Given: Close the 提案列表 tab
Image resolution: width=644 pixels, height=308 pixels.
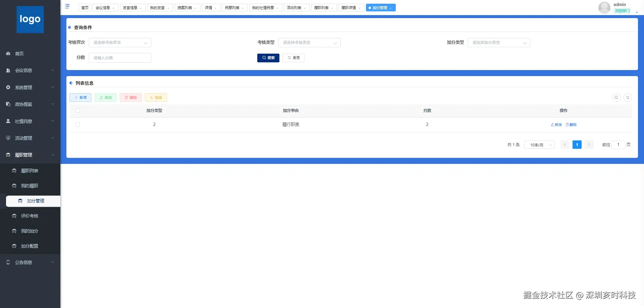Looking at the screenshot, I should point(195,8).
